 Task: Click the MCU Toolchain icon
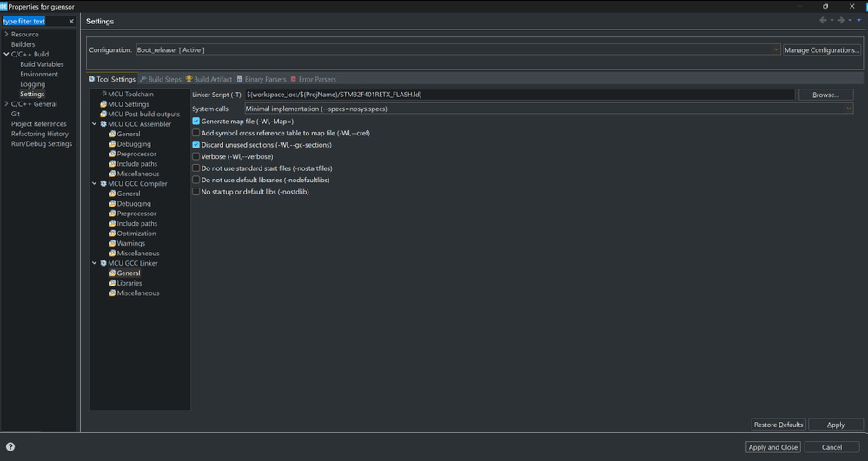103,94
